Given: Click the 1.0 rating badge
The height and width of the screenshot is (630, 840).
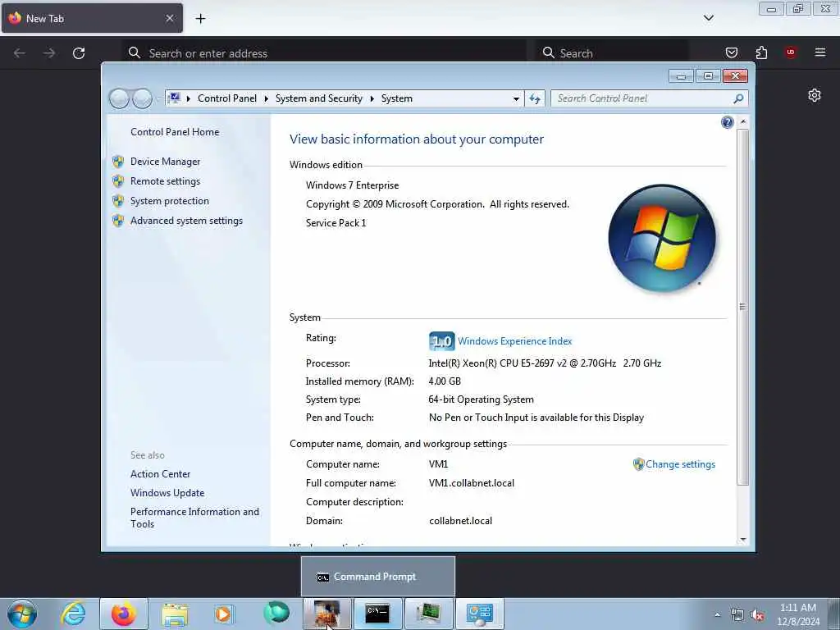Looking at the screenshot, I should pos(441,341).
